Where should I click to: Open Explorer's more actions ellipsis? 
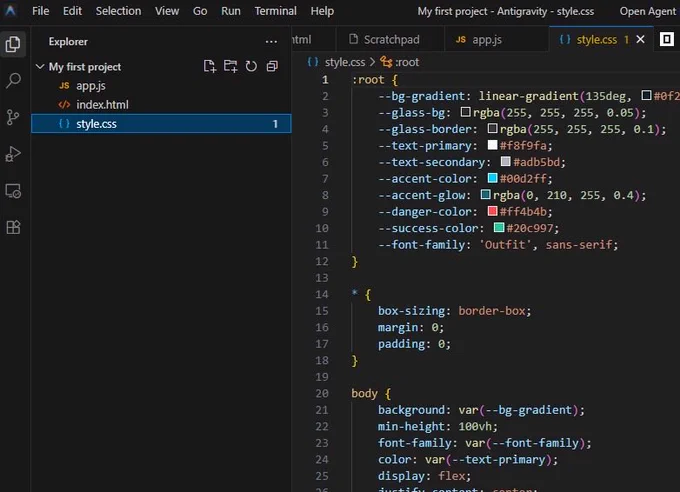click(x=271, y=42)
